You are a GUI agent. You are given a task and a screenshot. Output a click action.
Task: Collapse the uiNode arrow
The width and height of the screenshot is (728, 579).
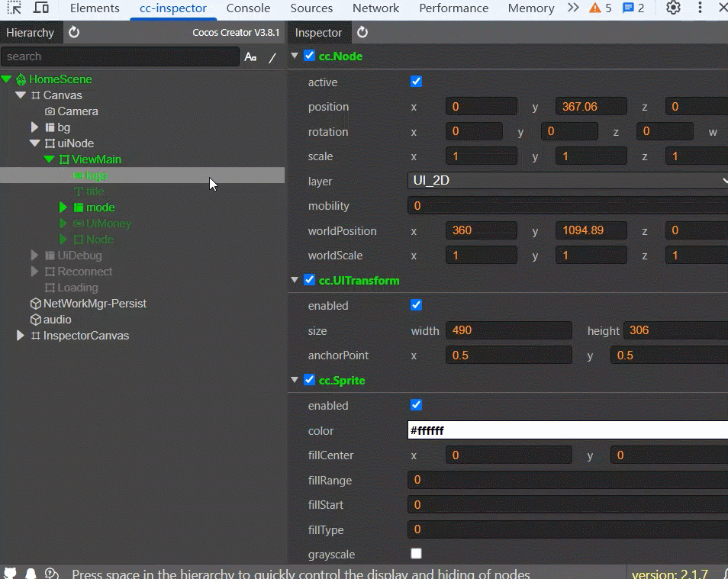tap(35, 143)
